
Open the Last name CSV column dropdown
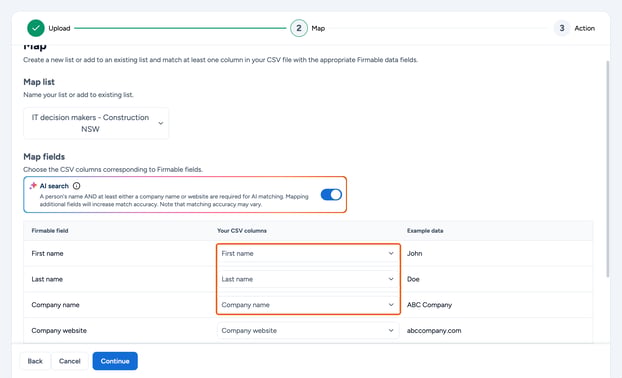tap(308, 279)
